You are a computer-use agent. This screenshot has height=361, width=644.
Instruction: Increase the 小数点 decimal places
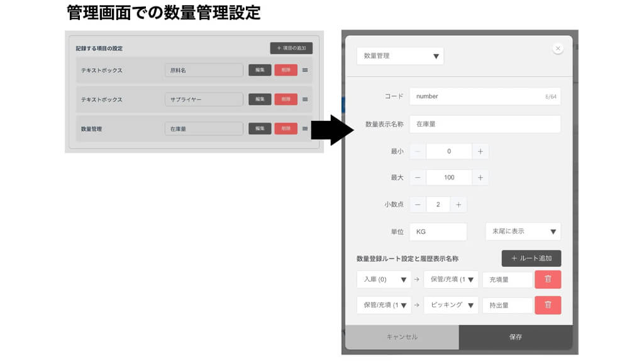458,204
